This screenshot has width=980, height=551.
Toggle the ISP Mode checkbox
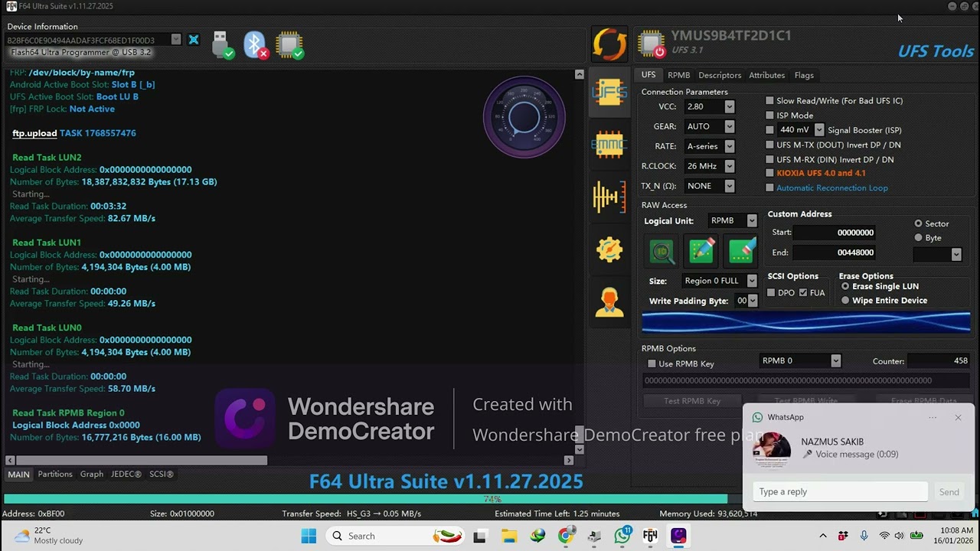tap(770, 116)
